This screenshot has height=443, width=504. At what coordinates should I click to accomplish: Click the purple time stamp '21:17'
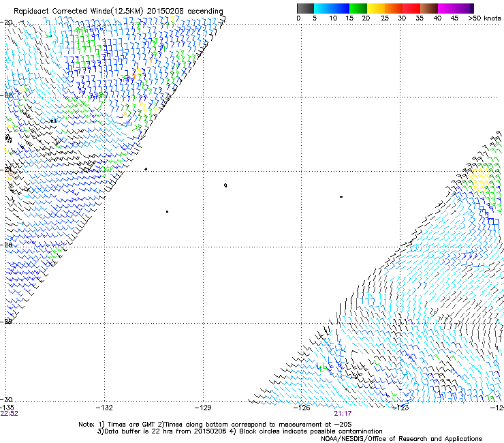tap(343, 414)
